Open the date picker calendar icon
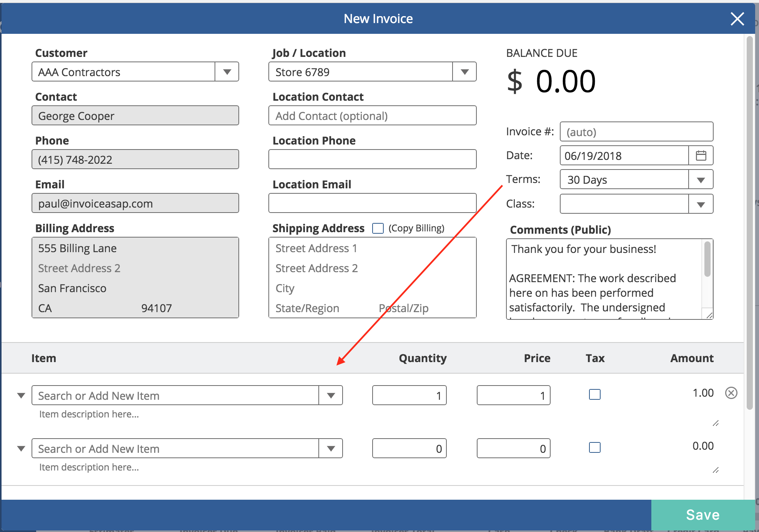 point(702,156)
